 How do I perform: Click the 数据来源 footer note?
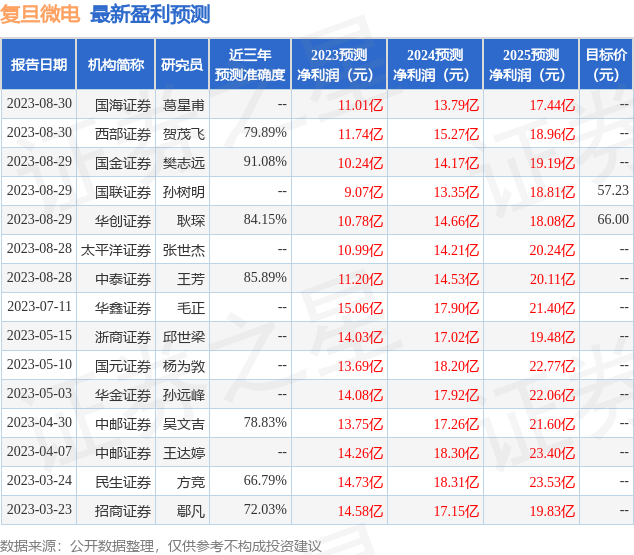click(161, 546)
